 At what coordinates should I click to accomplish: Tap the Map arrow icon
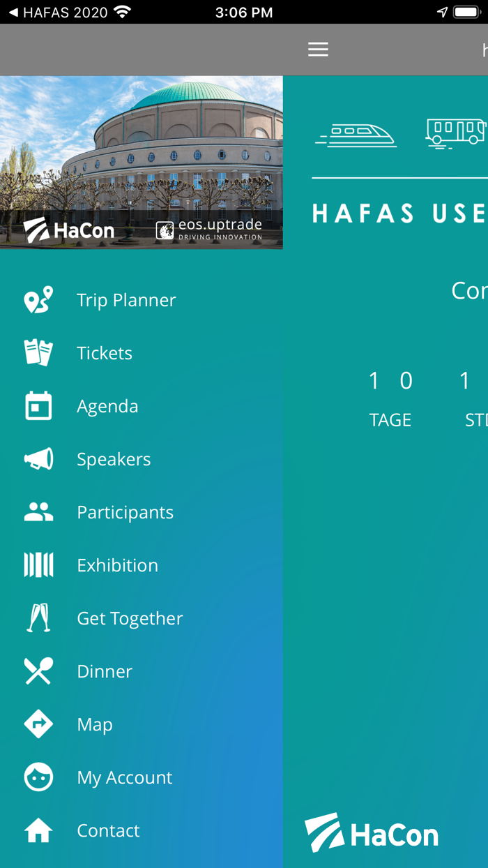click(38, 724)
